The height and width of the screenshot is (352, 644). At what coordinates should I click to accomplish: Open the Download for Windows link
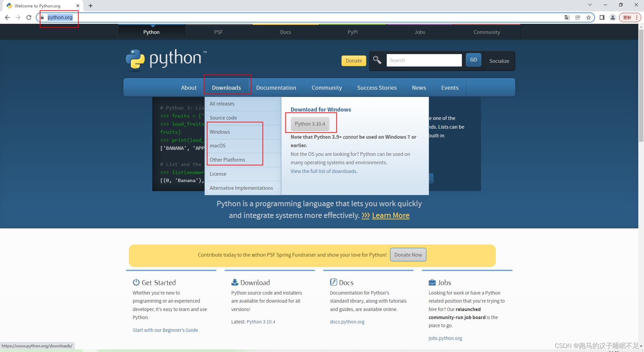[321, 109]
